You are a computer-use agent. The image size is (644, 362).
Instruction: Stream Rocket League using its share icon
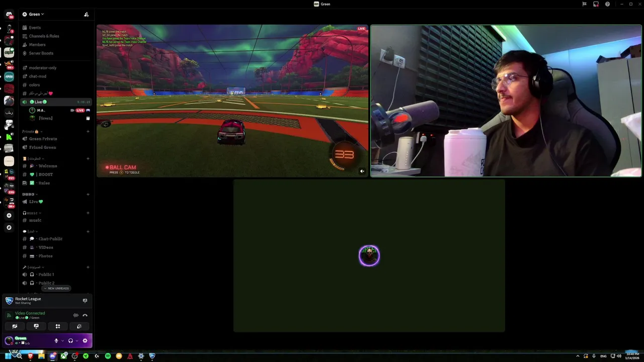point(85,301)
